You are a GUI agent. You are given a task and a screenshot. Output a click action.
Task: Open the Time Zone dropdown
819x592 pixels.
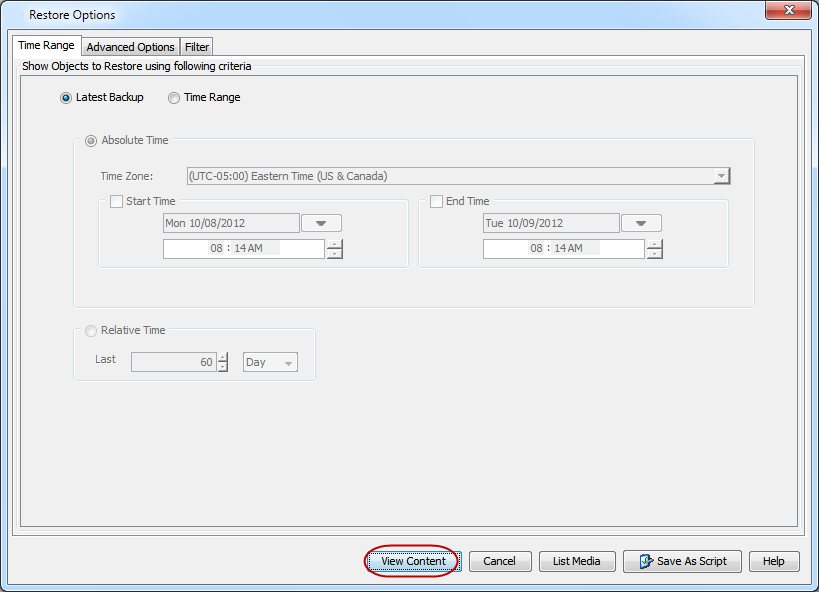click(721, 176)
